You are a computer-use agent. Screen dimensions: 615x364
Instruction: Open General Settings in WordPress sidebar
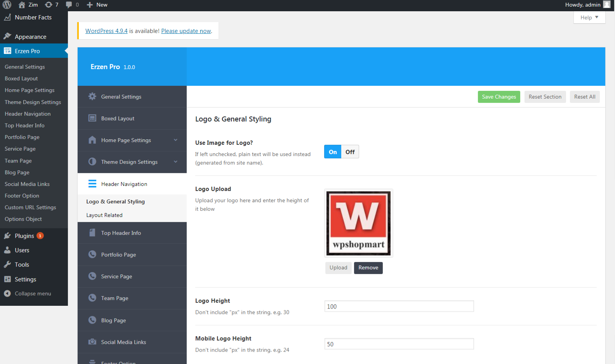click(25, 67)
